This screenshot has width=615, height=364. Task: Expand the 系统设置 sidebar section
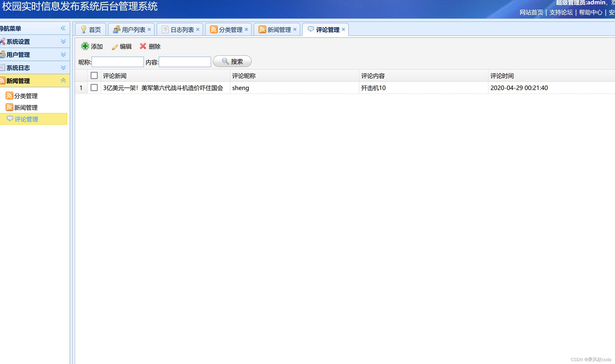63,41
